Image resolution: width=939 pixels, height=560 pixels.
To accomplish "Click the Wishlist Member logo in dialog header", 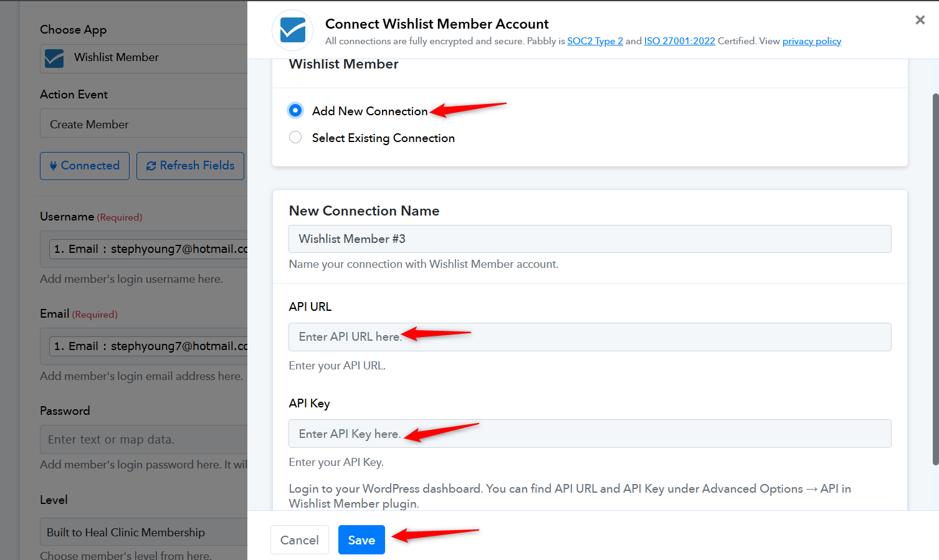I will [x=292, y=30].
